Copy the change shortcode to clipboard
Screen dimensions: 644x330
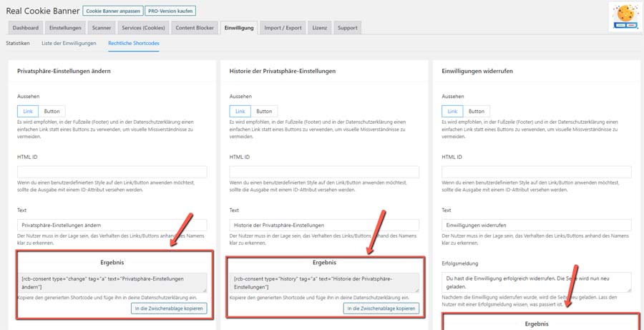[x=169, y=309]
